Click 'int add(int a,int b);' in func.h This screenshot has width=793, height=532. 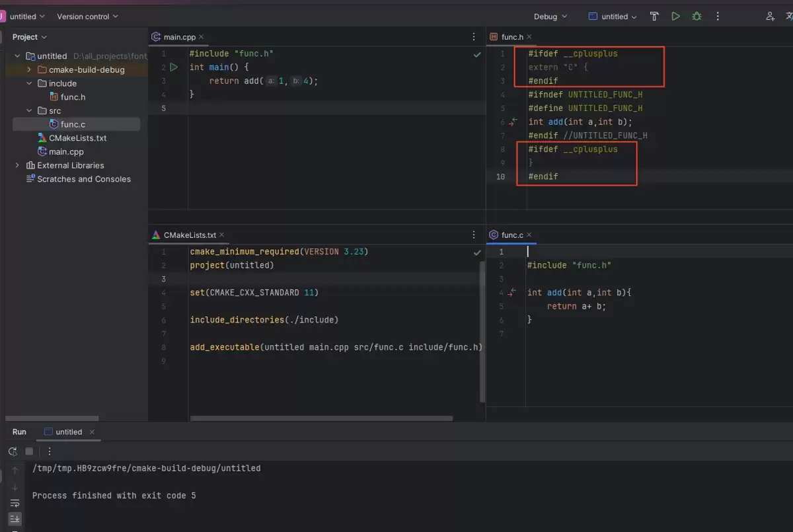tap(580, 122)
